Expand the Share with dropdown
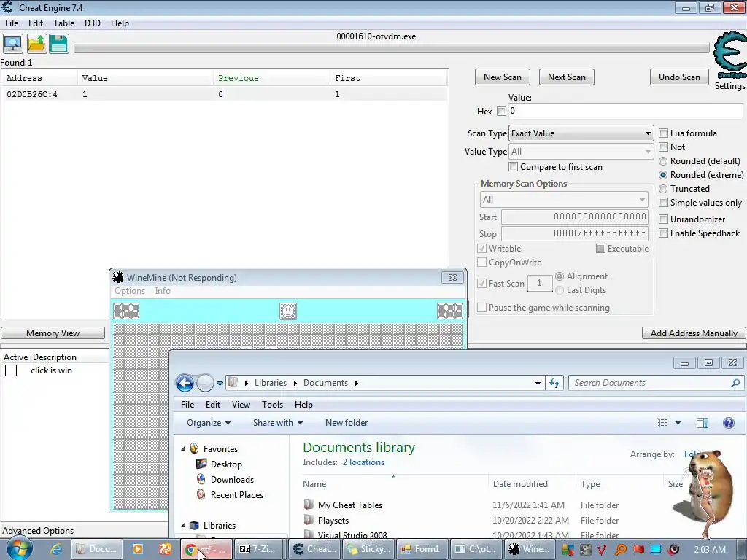747x560 pixels. [278, 423]
